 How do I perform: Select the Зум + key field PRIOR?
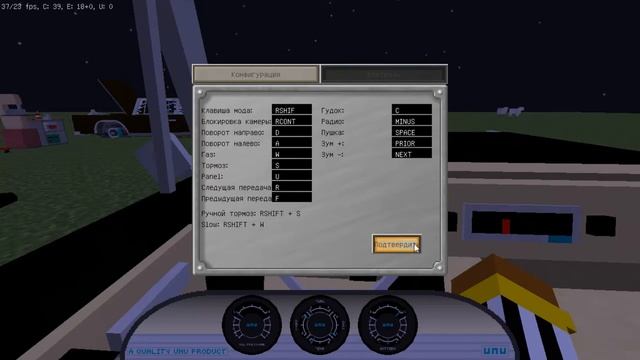(412, 143)
